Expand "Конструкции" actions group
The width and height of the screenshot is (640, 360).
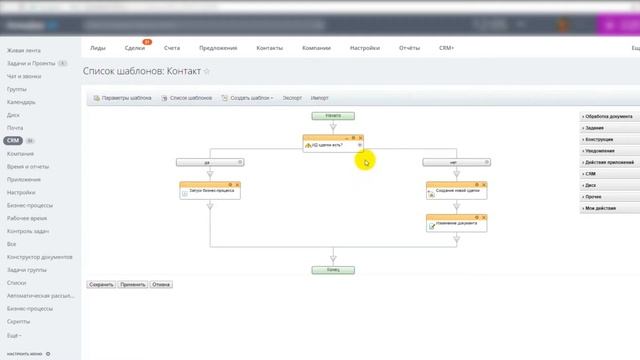[610, 139]
